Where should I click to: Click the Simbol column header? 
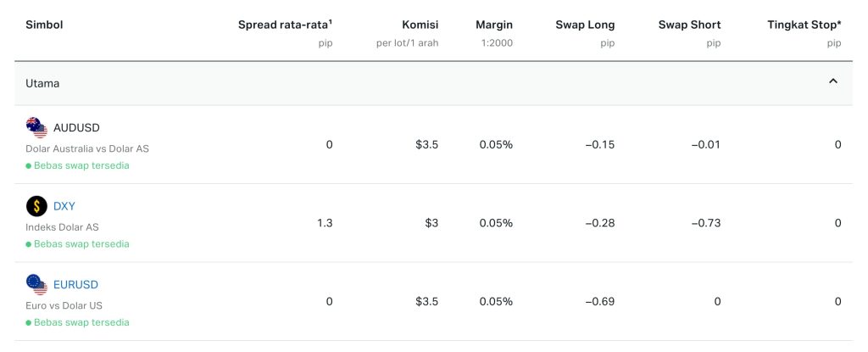(x=44, y=25)
